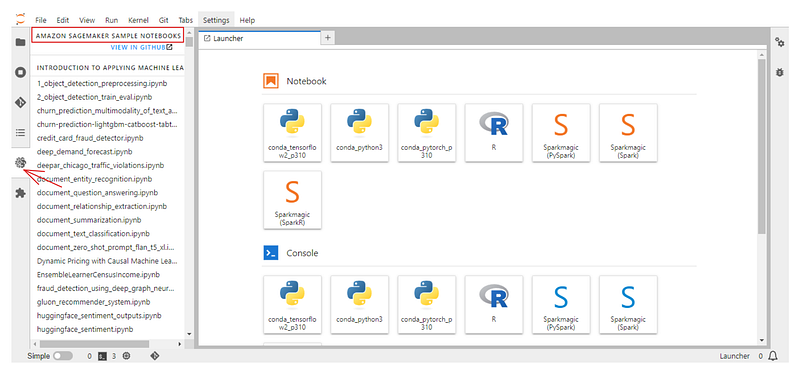Launch conda_pytorch_p310 console
This screenshot has width=800, height=374.
[427, 305]
